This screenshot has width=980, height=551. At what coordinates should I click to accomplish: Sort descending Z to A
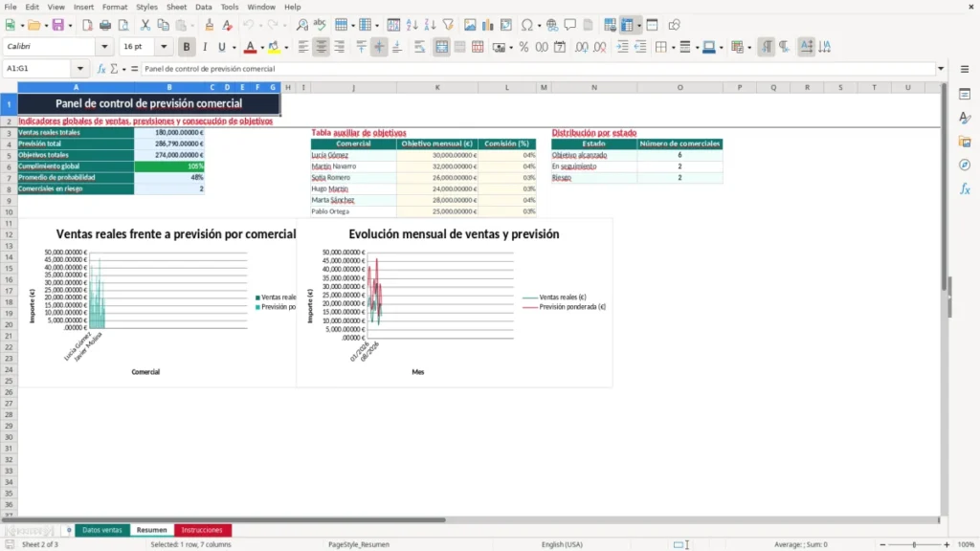(430, 25)
